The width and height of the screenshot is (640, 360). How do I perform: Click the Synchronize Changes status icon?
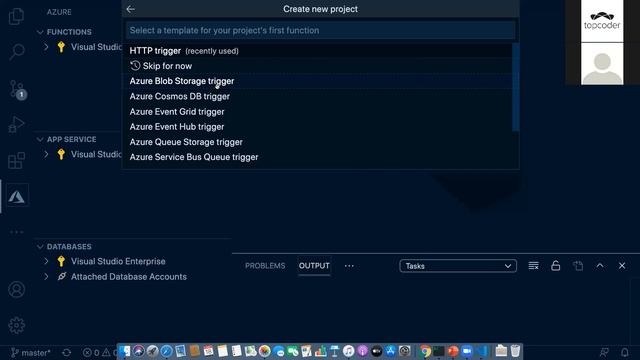pyautogui.click(x=67, y=353)
